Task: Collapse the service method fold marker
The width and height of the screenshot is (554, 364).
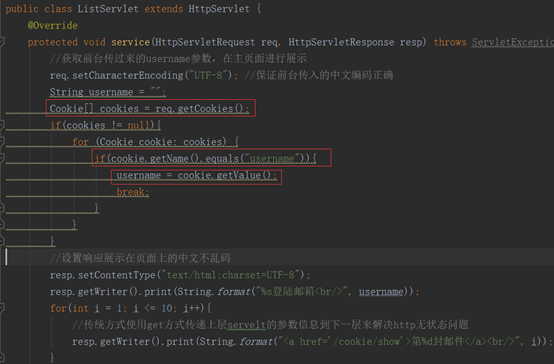Action: (x=2, y=42)
